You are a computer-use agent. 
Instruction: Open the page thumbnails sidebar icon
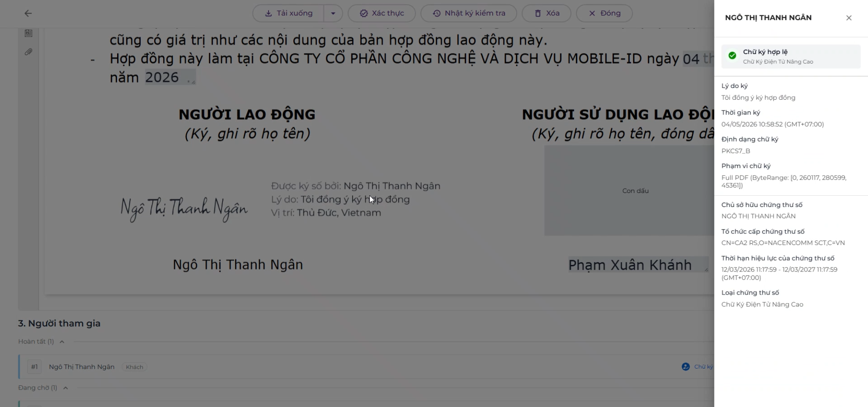pos(28,33)
